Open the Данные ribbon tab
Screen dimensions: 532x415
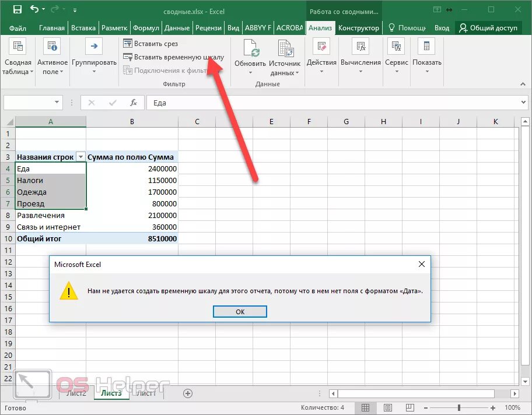pyautogui.click(x=177, y=28)
